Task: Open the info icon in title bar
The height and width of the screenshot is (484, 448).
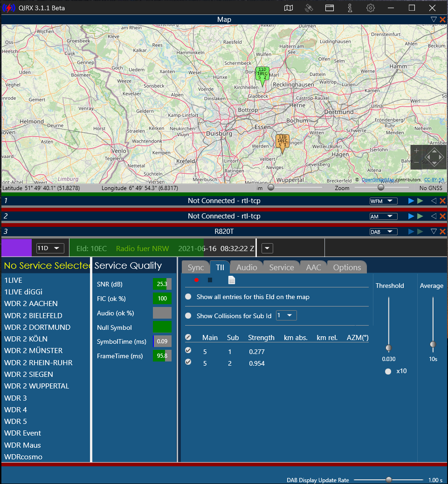Action: pos(350,8)
